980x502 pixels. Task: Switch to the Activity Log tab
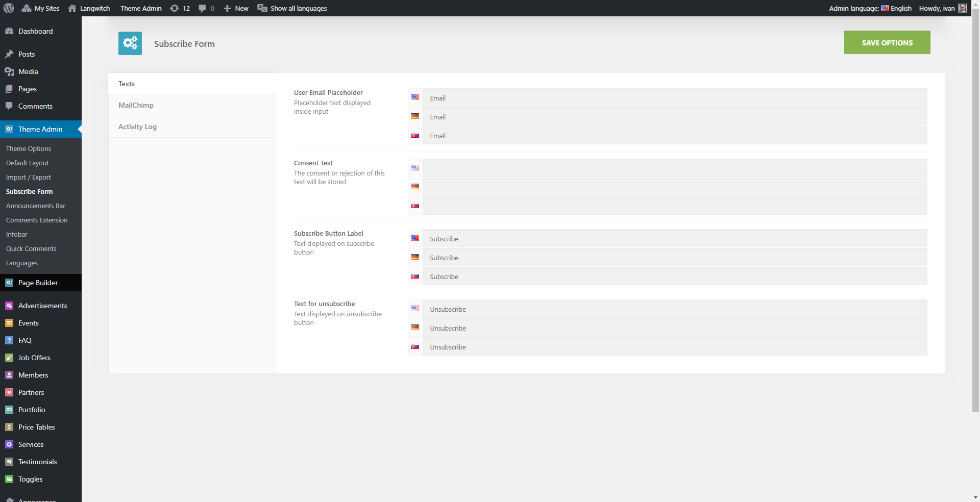[192, 127]
